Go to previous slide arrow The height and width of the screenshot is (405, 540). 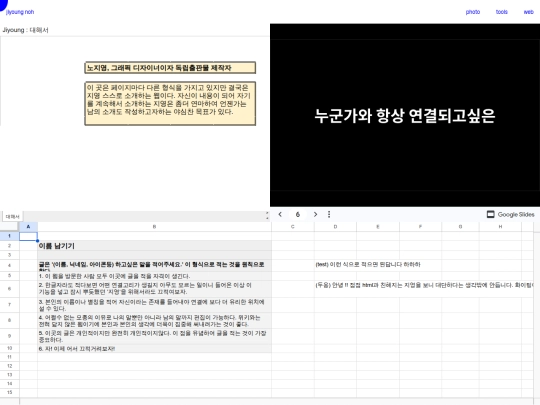click(280, 214)
